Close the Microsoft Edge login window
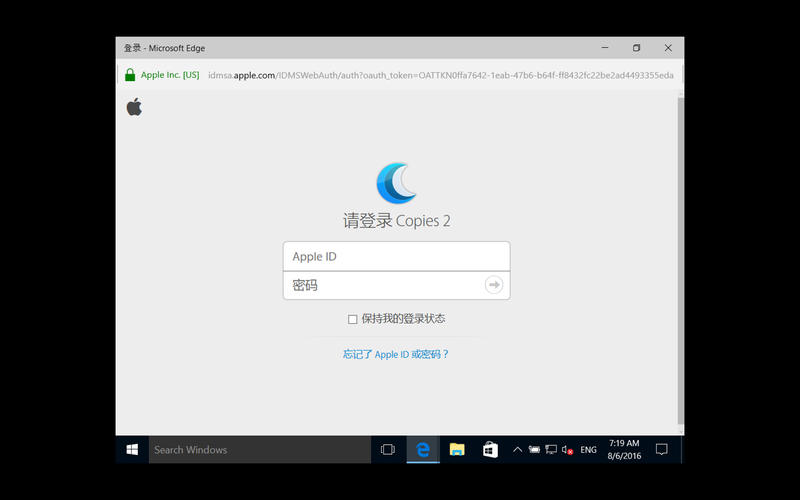Screen dimensions: 800x500 click(x=668, y=47)
